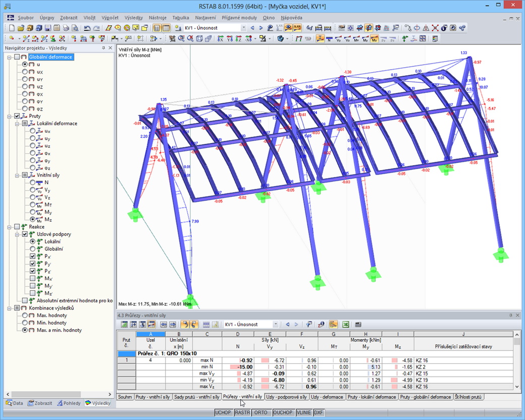Click View in Z direction icon
The height and width of the screenshot is (420, 525).
pos(238,39)
